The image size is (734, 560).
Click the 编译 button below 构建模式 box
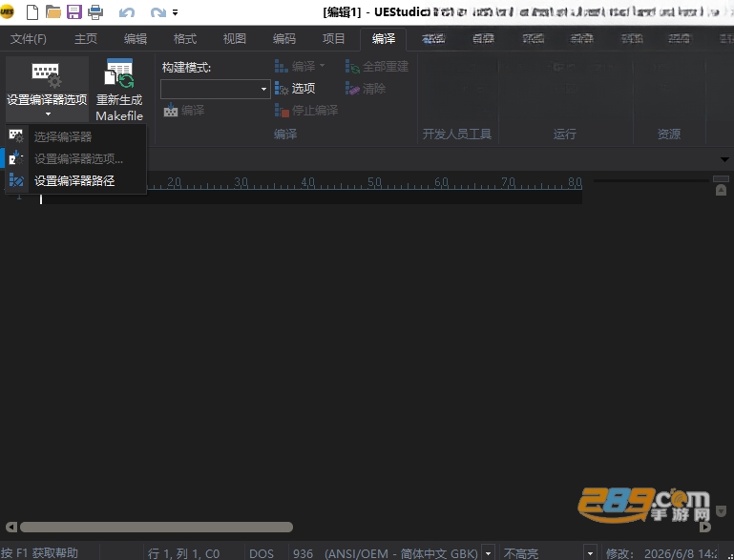point(184,111)
